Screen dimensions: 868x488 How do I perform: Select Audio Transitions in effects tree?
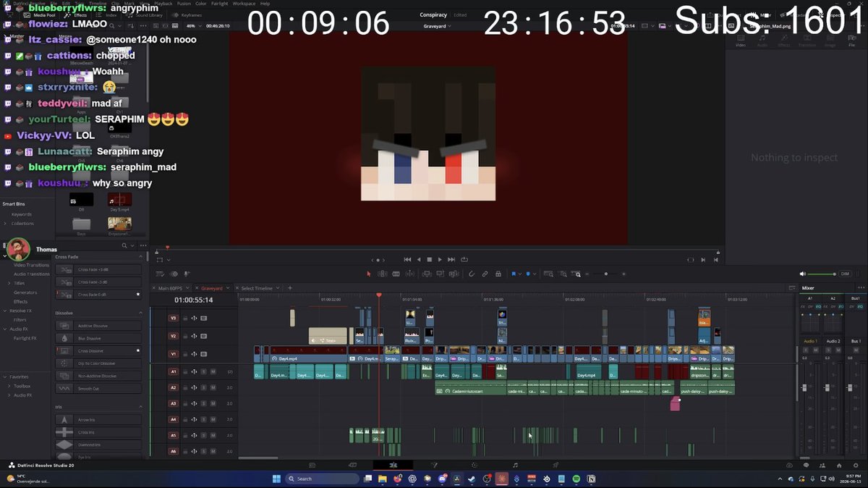[x=32, y=274]
